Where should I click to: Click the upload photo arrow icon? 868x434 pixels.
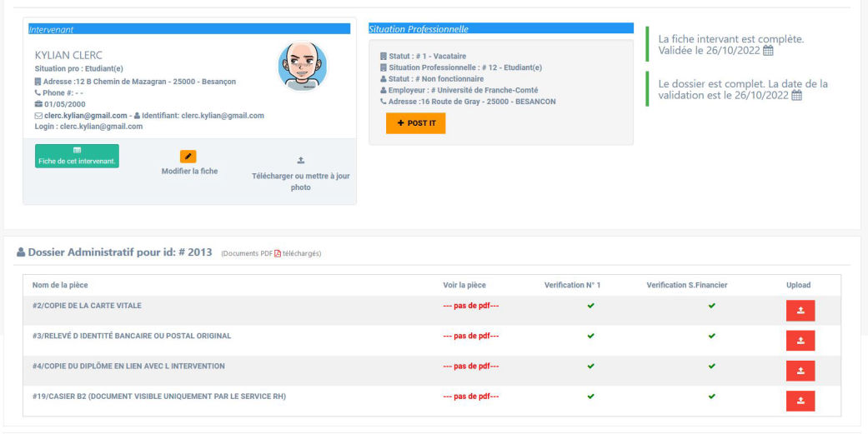click(x=301, y=160)
